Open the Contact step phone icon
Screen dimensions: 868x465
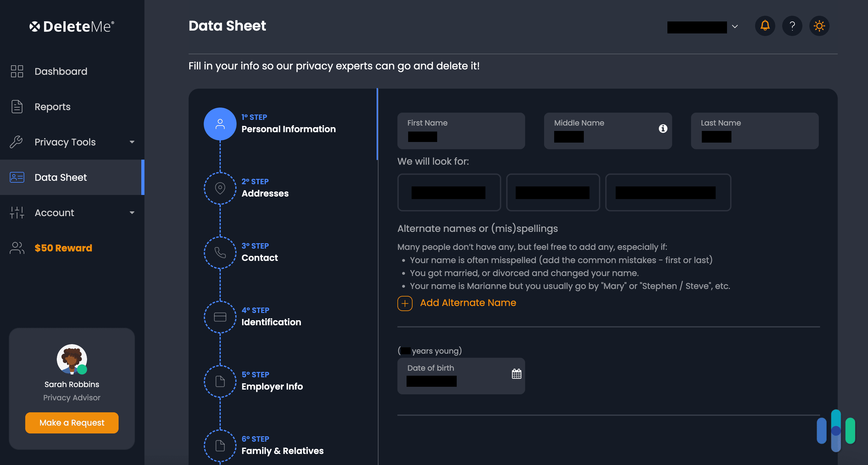tap(220, 252)
